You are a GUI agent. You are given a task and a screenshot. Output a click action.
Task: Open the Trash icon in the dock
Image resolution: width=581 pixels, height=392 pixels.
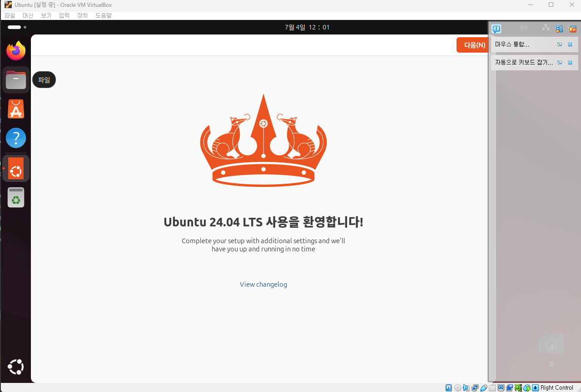click(x=16, y=197)
